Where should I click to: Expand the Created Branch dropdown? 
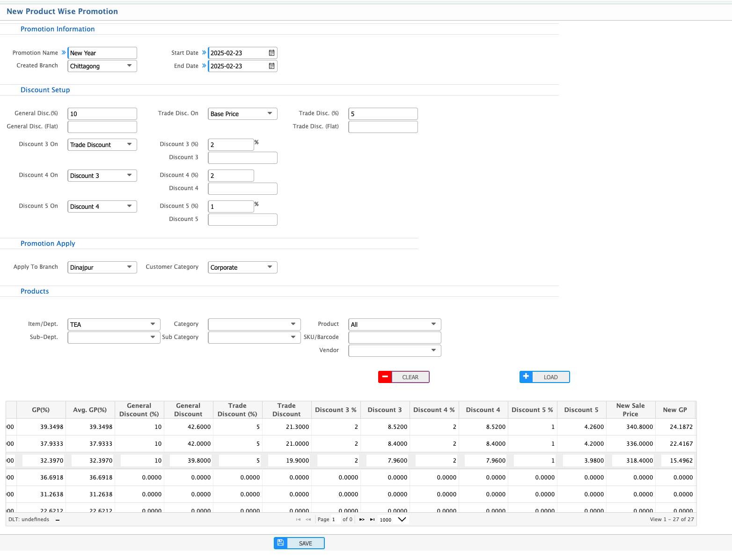click(x=129, y=66)
